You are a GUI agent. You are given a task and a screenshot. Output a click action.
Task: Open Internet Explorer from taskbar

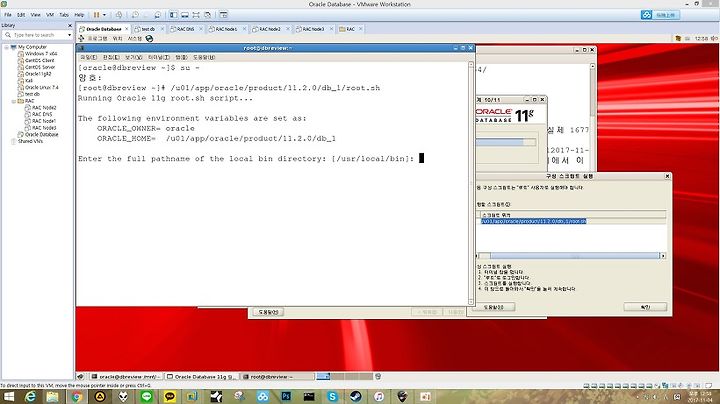(30, 397)
